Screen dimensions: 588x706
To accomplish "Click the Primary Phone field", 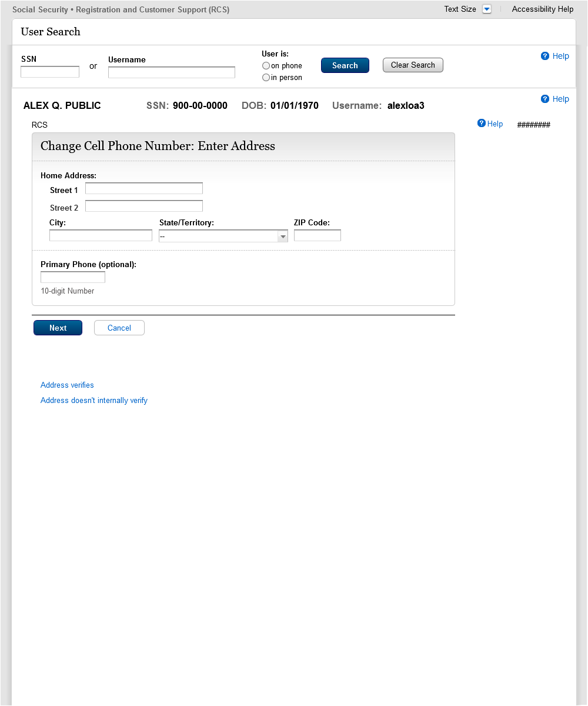I will [x=73, y=277].
